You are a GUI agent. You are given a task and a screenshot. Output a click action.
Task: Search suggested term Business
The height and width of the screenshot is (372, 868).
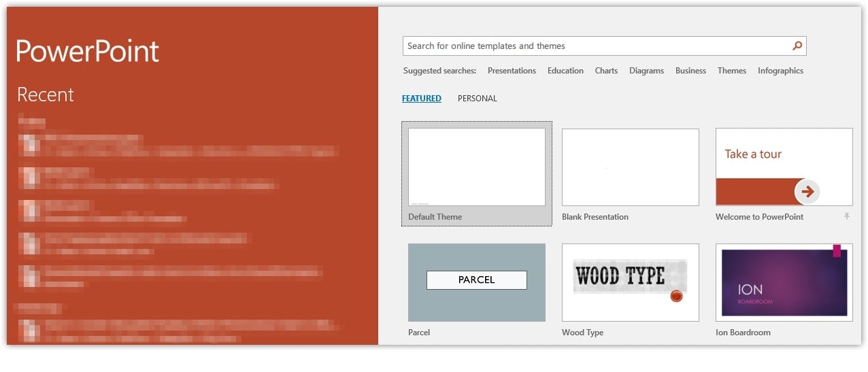click(x=690, y=71)
